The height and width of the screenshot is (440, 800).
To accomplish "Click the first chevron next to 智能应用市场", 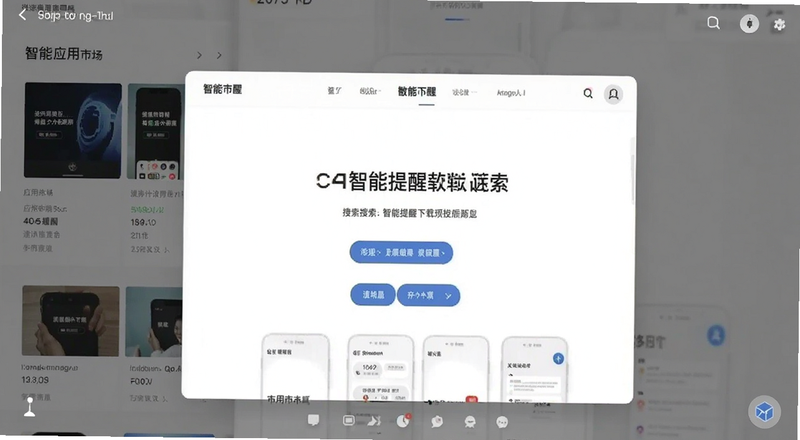I will [x=199, y=55].
